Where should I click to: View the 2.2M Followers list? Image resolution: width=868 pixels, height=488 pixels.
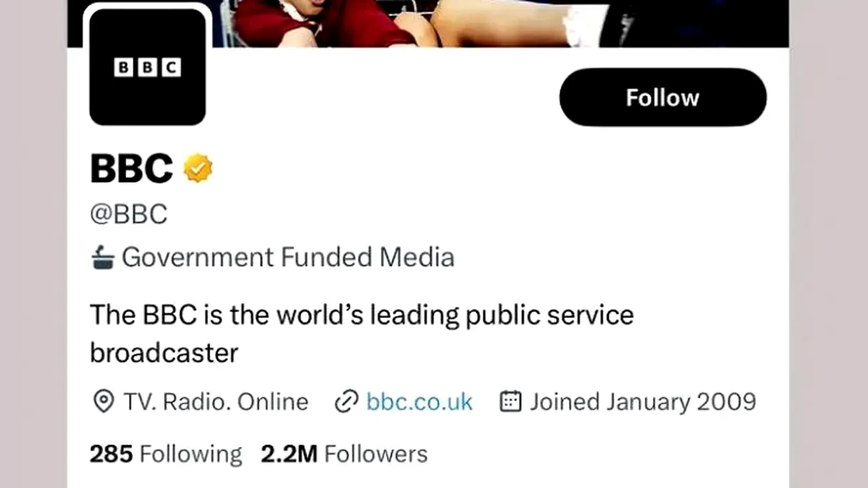pyautogui.click(x=344, y=453)
